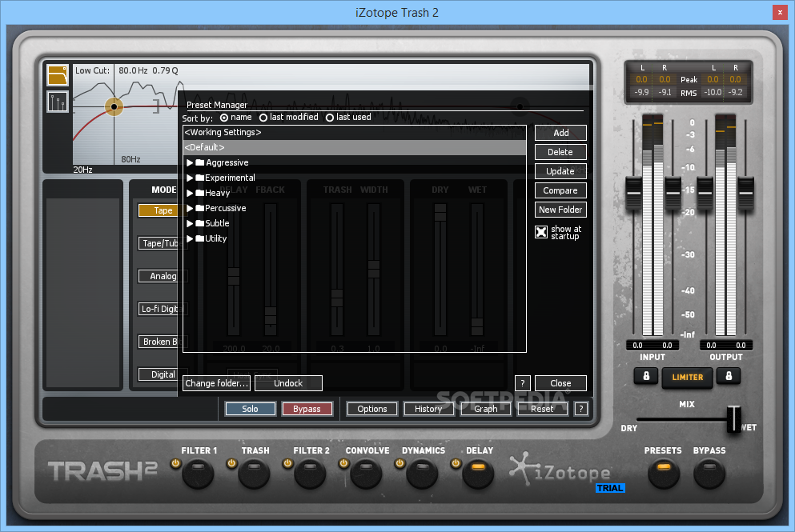
Task: Click the help question mark beside Reset
Action: [x=581, y=409]
